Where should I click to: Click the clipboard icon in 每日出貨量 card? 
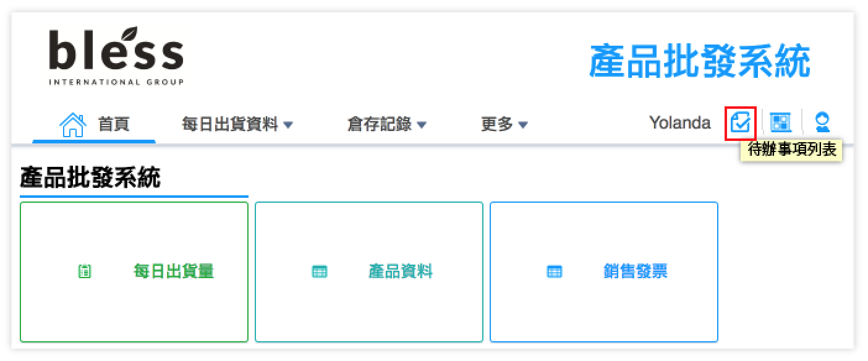point(85,271)
